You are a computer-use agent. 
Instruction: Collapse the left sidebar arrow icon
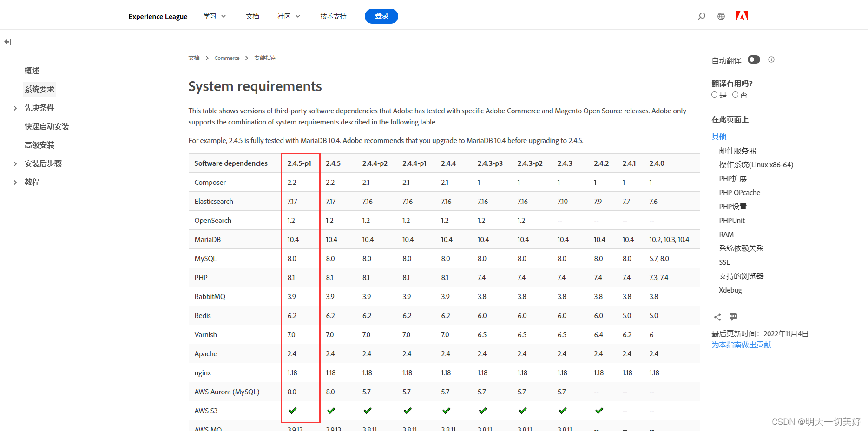pos(7,42)
